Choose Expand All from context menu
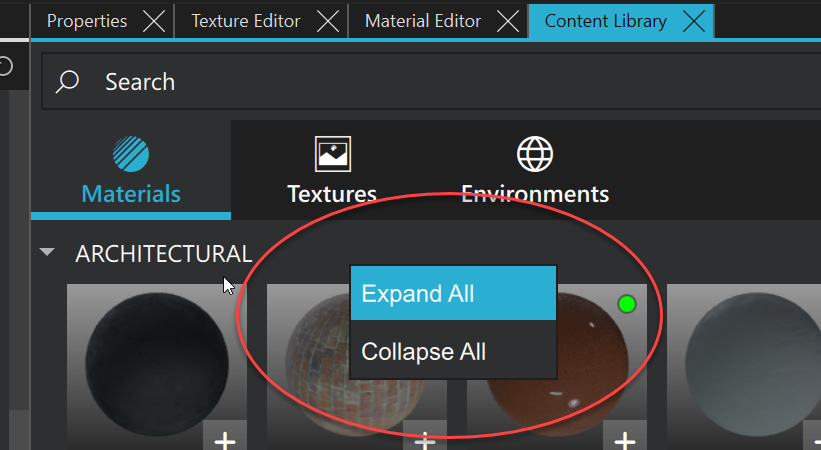The height and width of the screenshot is (450, 821). [453, 293]
